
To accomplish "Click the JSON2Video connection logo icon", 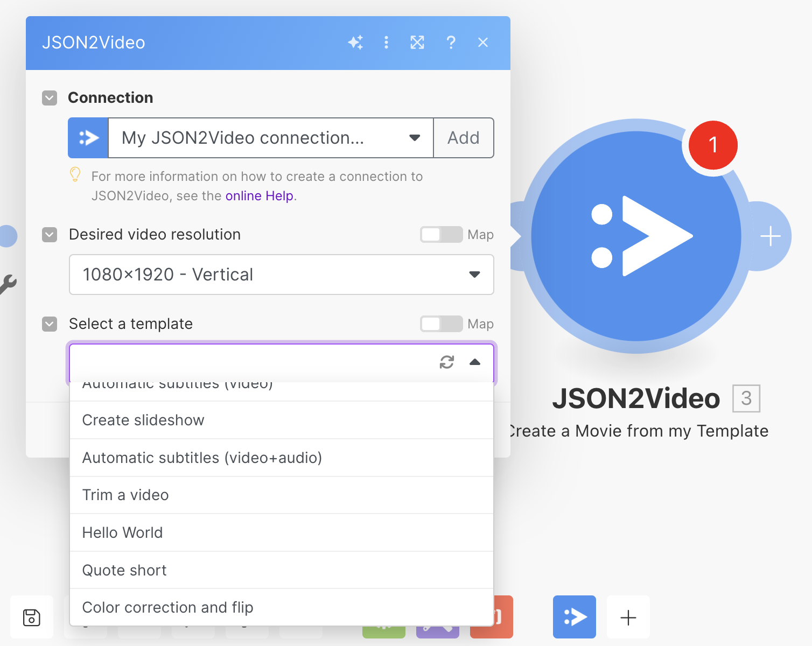I will click(x=88, y=138).
